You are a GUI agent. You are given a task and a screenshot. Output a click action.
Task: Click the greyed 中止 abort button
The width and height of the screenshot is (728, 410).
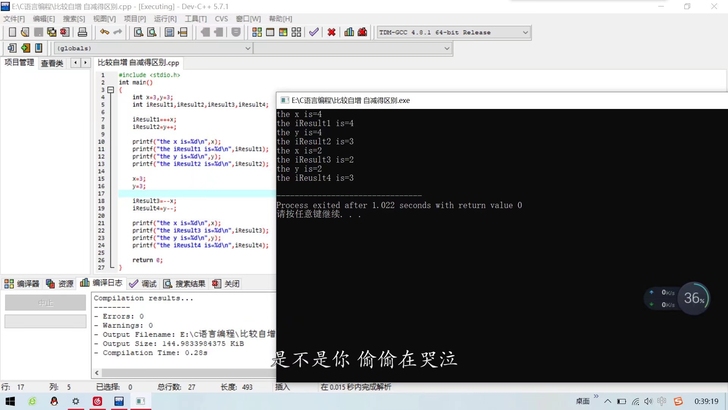[x=46, y=303]
